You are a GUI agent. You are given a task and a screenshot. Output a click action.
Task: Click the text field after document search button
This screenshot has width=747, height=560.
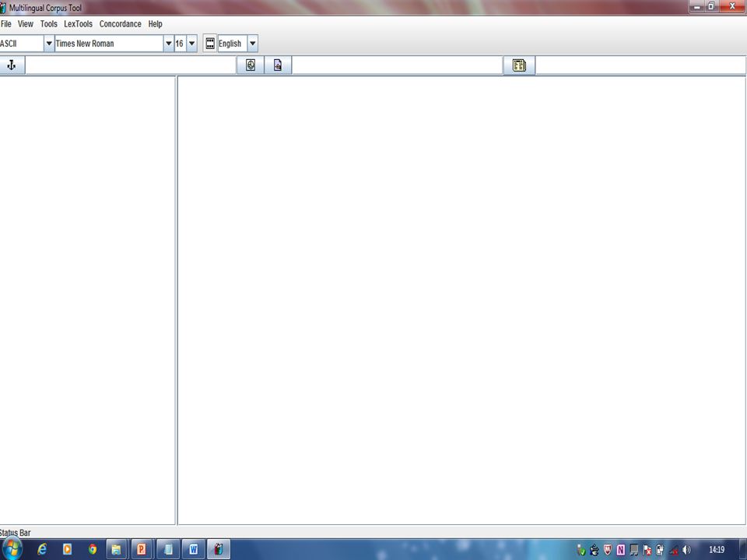(398, 65)
